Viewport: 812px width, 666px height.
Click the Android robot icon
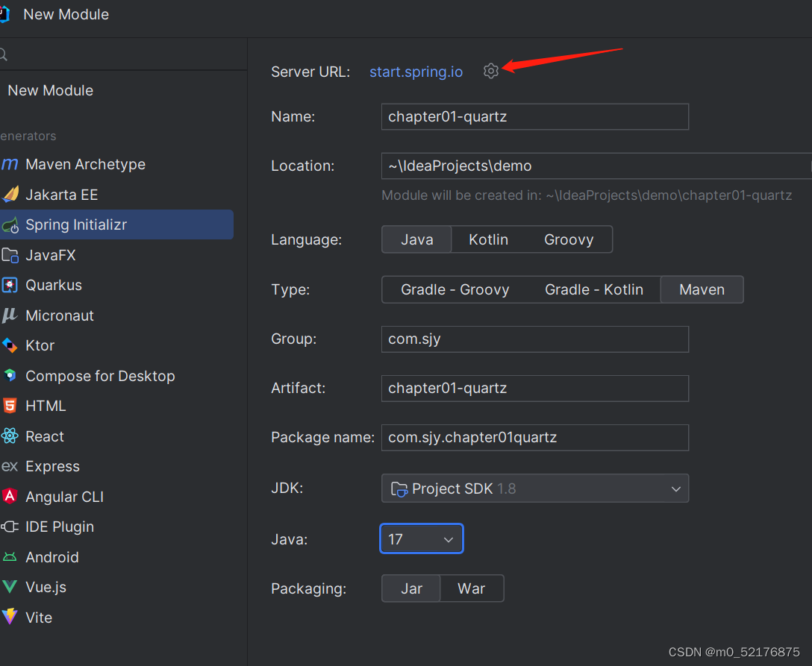point(10,557)
